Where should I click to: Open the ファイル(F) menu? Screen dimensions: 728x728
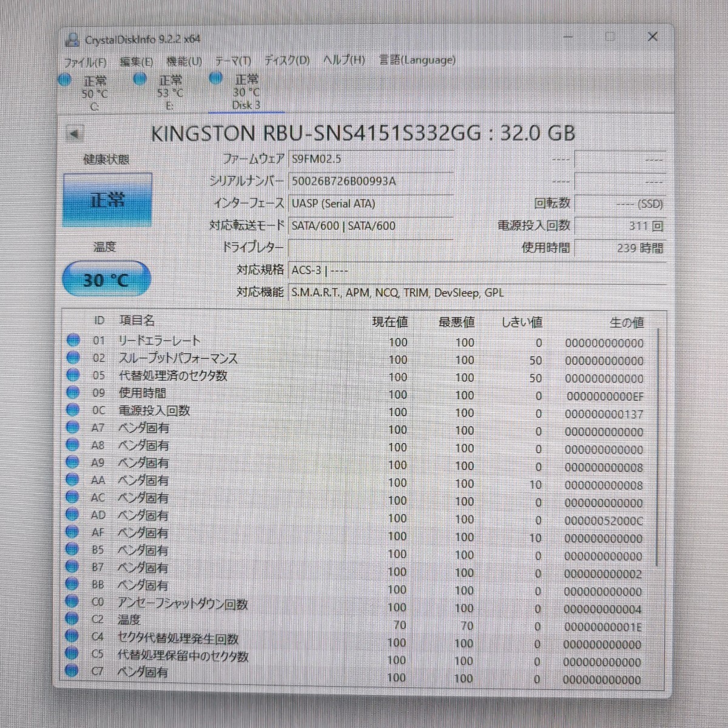click(x=85, y=62)
